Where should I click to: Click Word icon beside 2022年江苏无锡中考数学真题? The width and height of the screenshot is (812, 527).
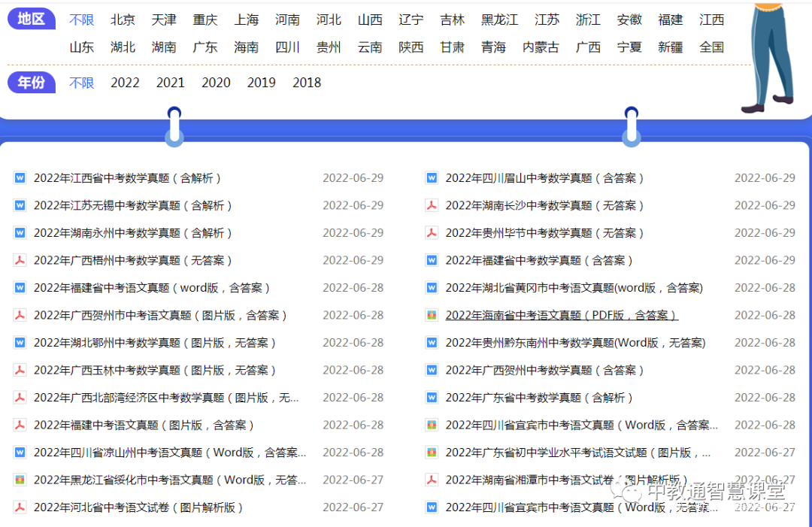(x=20, y=205)
